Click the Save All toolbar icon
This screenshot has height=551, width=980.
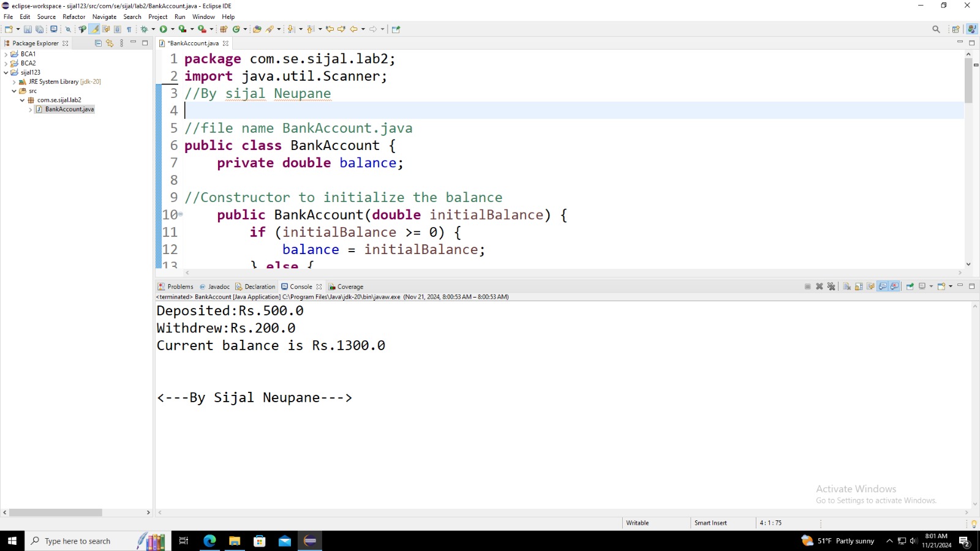pos(40,29)
